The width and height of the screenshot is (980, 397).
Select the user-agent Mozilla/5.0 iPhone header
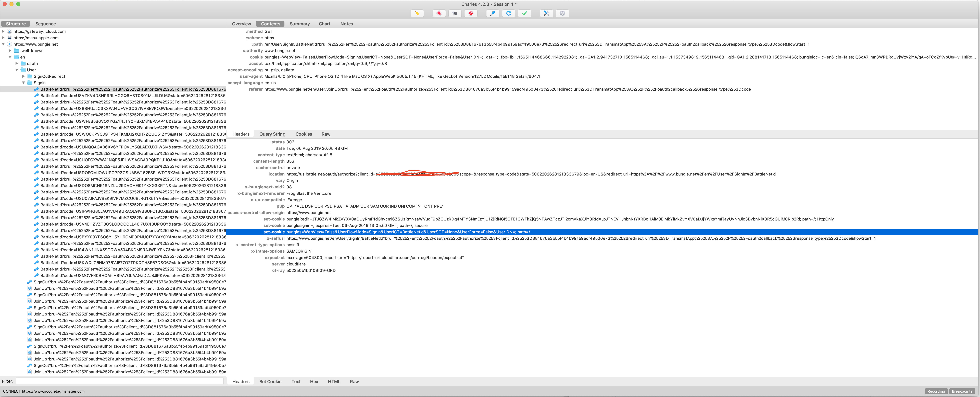pos(602,76)
